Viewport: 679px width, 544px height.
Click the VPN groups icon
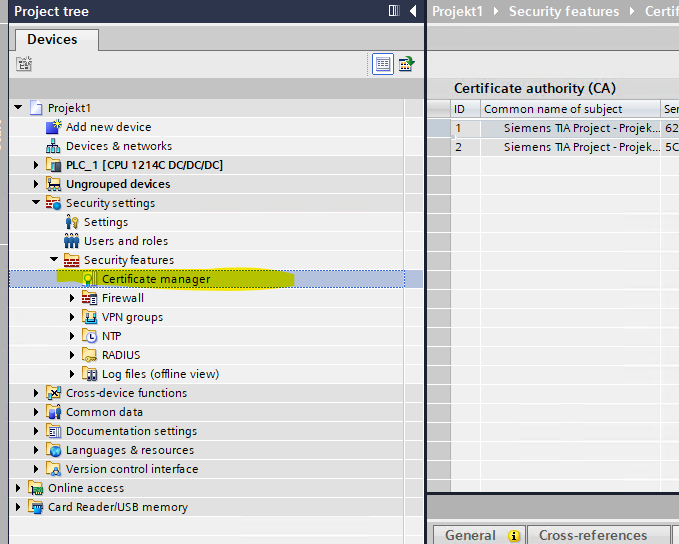[90, 317]
